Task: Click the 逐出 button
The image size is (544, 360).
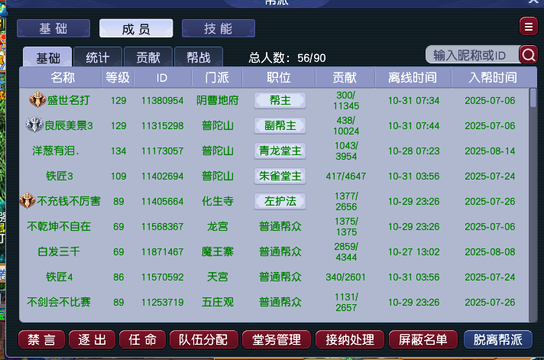Action: 92,340
